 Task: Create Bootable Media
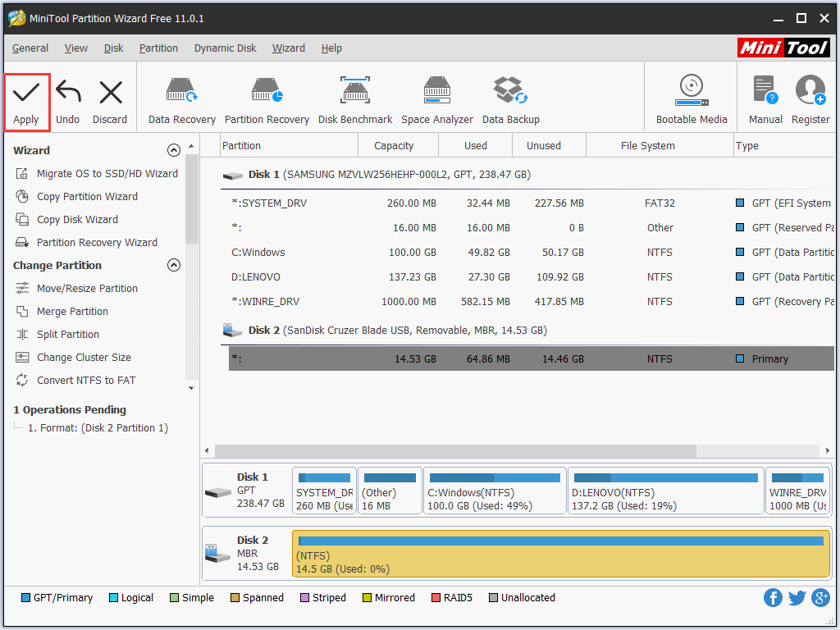click(692, 101)
